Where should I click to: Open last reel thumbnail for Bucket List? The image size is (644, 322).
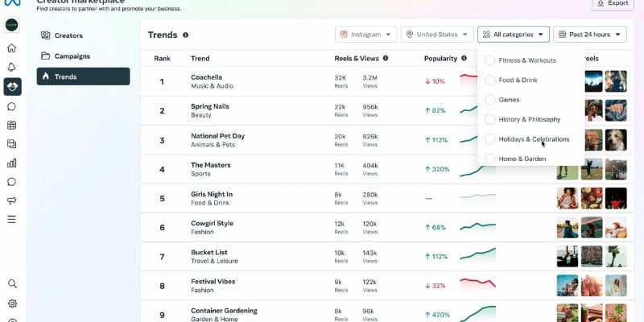click(616, 257)
